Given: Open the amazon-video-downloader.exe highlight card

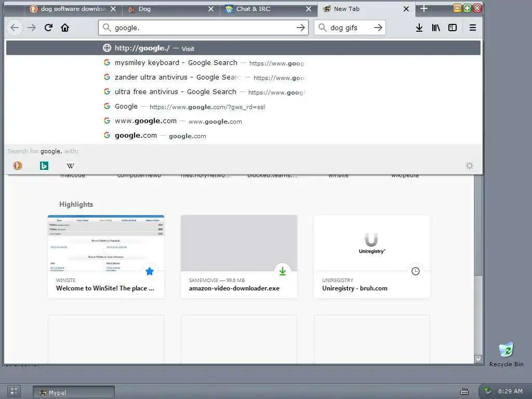Looking at the screenshot, I should pos(239,257).
